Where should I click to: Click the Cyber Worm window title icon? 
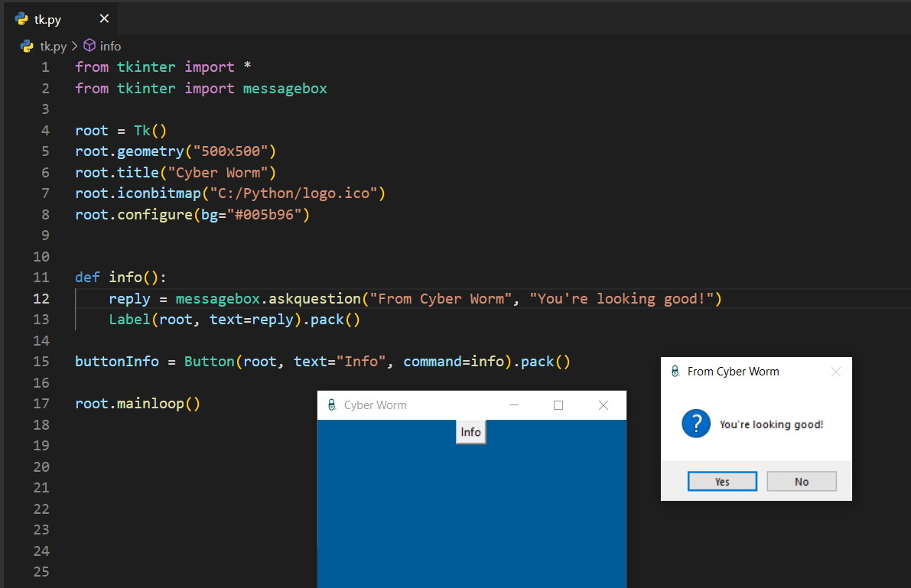pyautogui.click(x=331, y=405)
